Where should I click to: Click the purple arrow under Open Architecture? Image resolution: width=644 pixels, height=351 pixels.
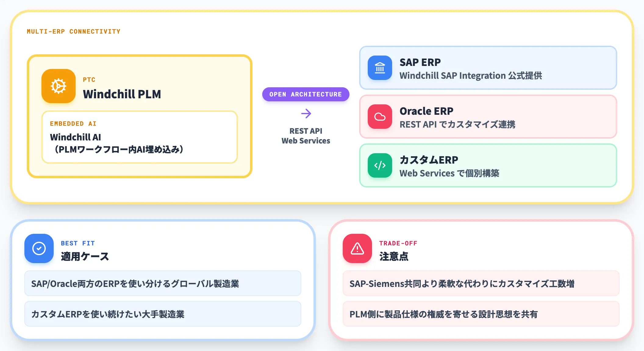[306, 114]
